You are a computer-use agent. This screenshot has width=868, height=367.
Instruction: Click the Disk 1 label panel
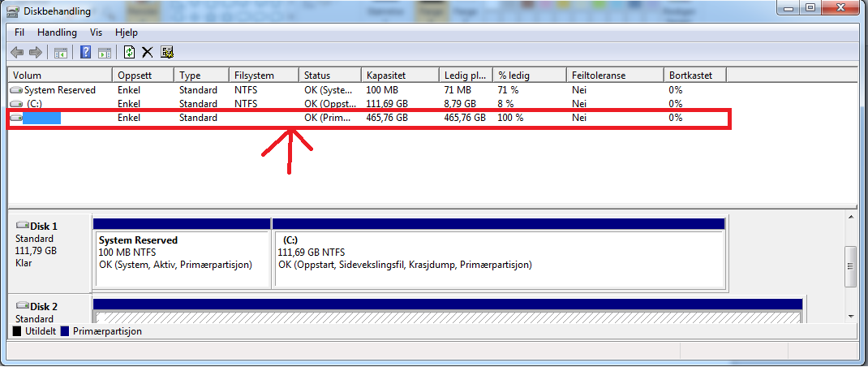coord(49,253)
